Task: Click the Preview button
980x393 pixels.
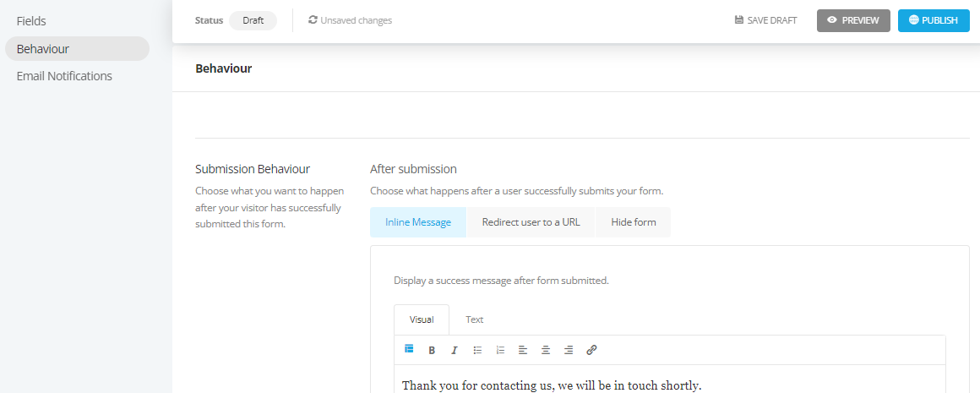Action: point(853,20)
